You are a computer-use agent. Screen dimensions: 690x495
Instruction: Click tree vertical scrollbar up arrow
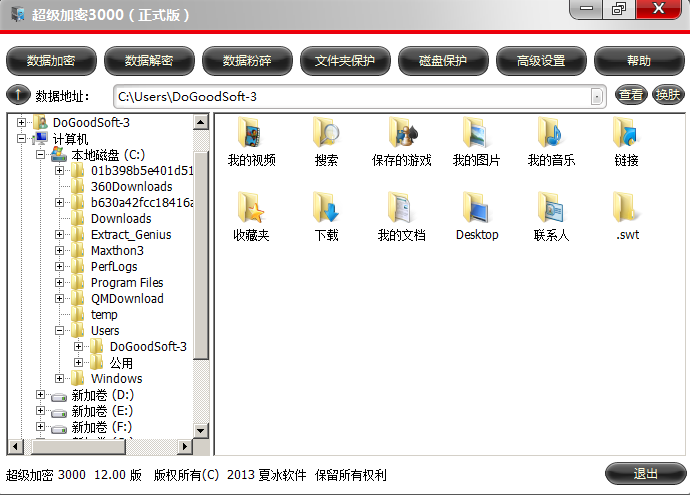point(201,122)
